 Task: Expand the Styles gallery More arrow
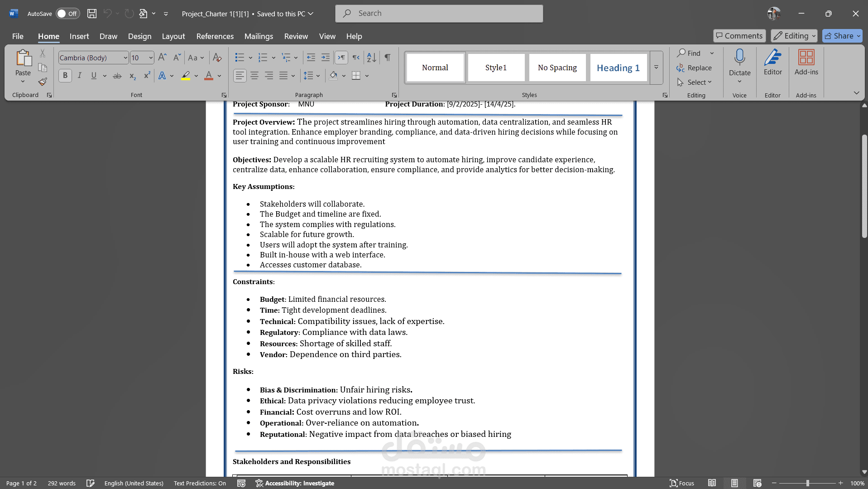pyautogui.click(x=656, y=68)
